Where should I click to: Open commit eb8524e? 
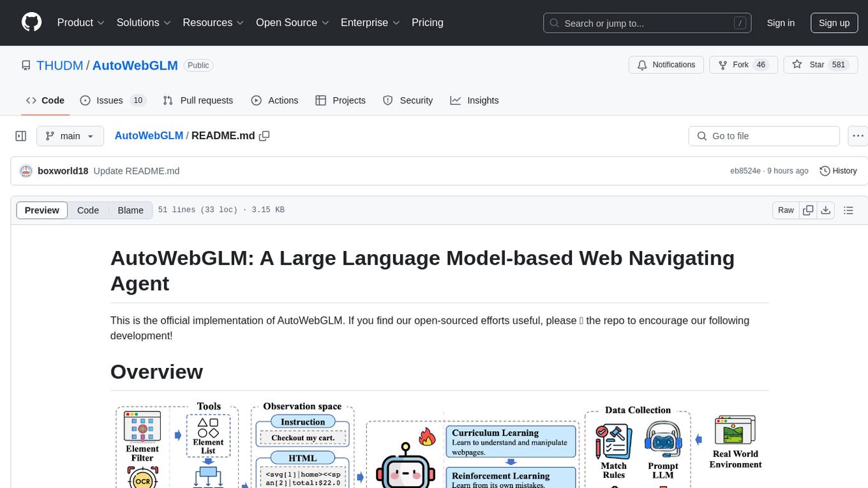click(745, 171)
